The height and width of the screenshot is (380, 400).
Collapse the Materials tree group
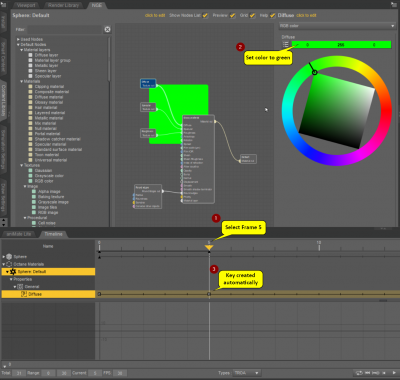click(x=22, y=81)
